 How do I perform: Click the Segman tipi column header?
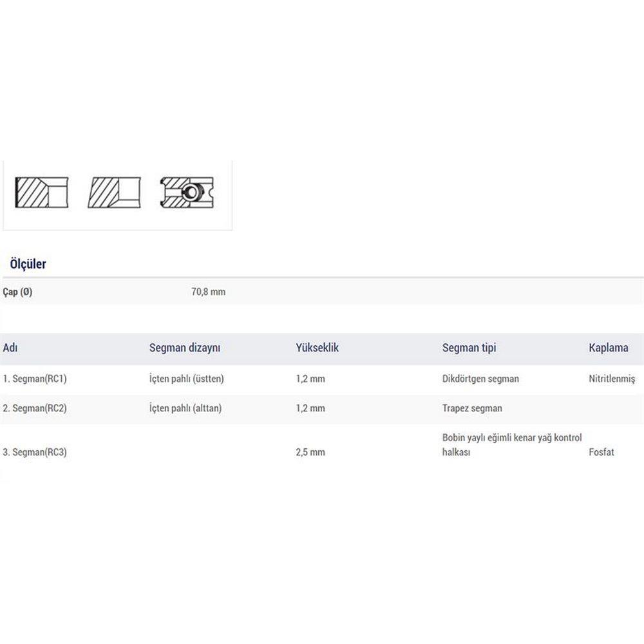click(469, 348)
